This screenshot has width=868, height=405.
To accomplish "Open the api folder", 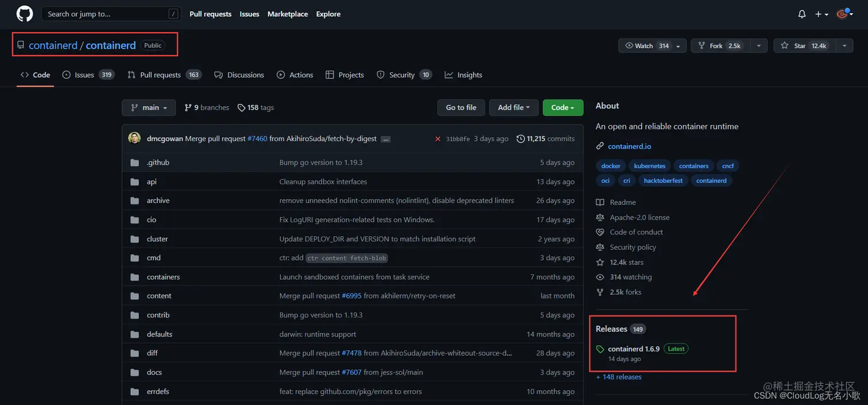I will tap(152, 182).
